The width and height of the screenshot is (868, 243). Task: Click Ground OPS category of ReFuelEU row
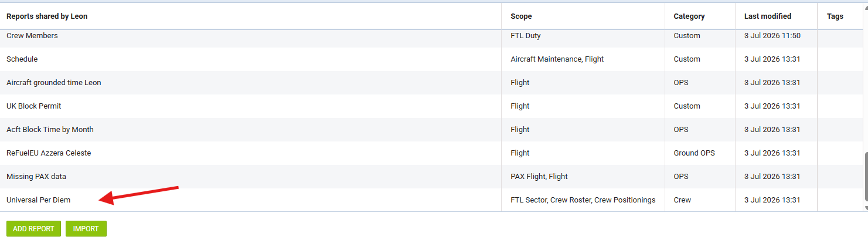point(695,153)
